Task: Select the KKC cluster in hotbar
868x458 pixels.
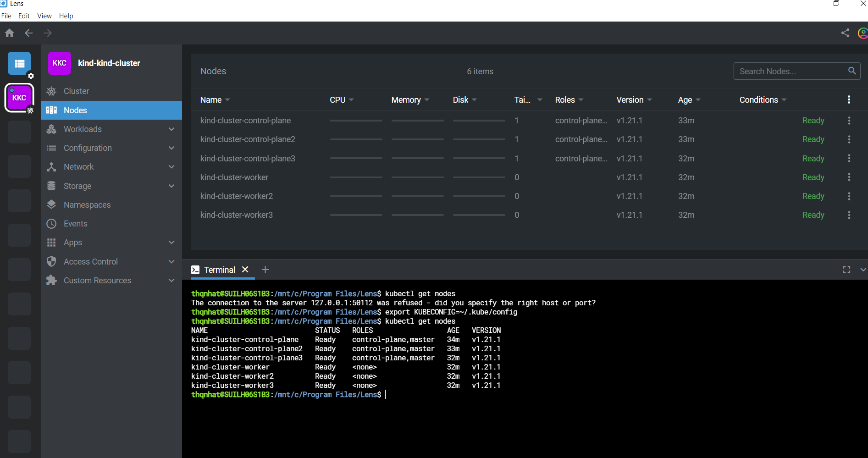Action: (19, 98)
